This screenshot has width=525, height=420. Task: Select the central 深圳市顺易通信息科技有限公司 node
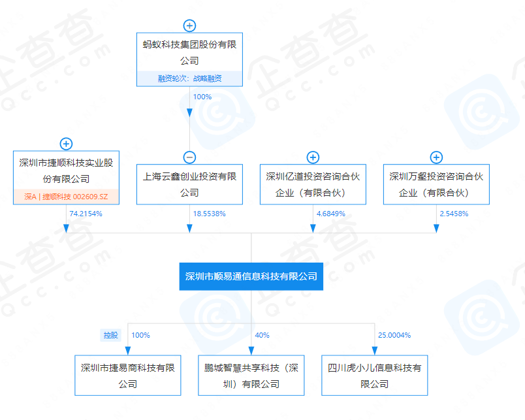(251, 276)
